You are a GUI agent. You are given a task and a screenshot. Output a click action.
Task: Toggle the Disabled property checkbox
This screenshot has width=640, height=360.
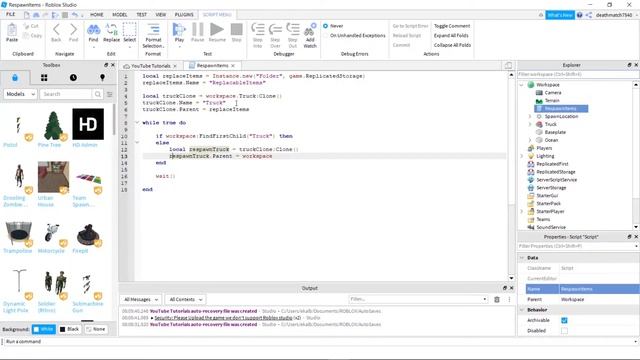(x=564, y=331)
